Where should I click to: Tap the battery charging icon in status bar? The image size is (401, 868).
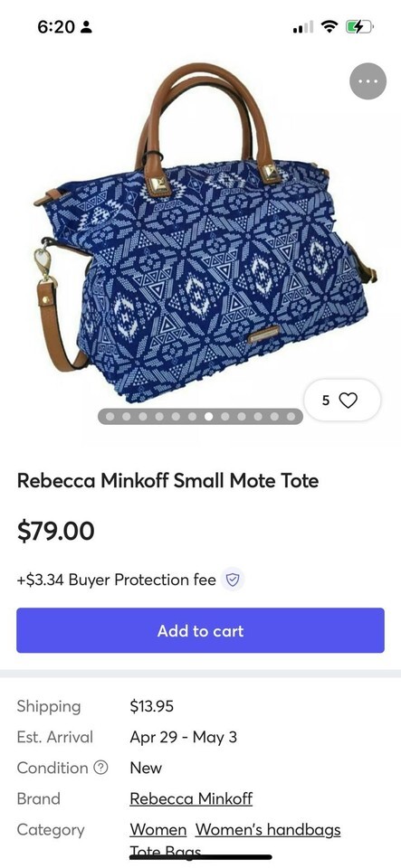pos(360,26)
